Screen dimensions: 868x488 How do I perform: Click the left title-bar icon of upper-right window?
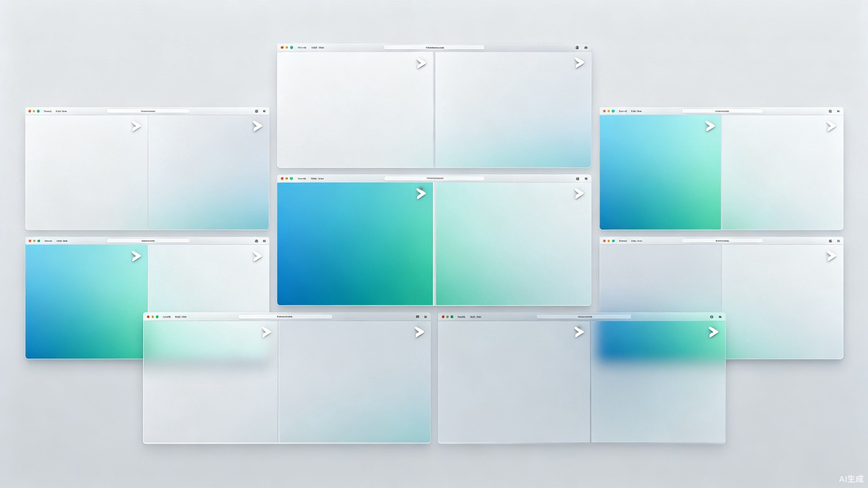coord(830,111)
